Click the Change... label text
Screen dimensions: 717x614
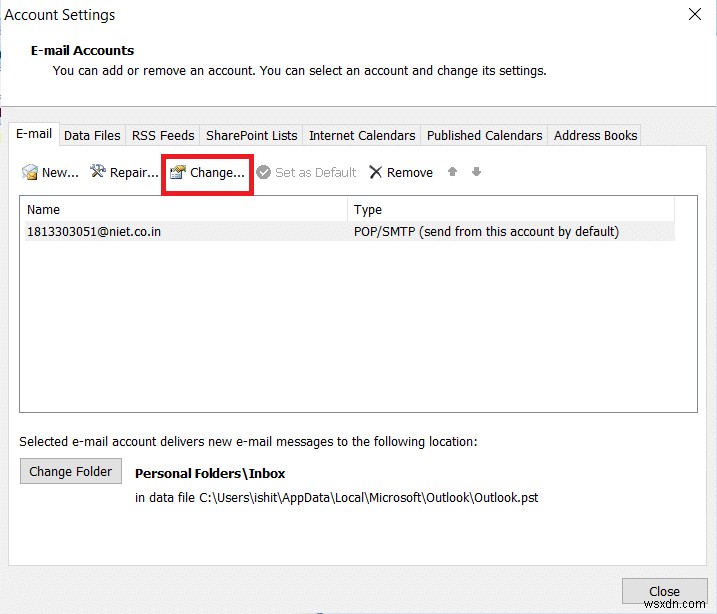click(217, 173)
